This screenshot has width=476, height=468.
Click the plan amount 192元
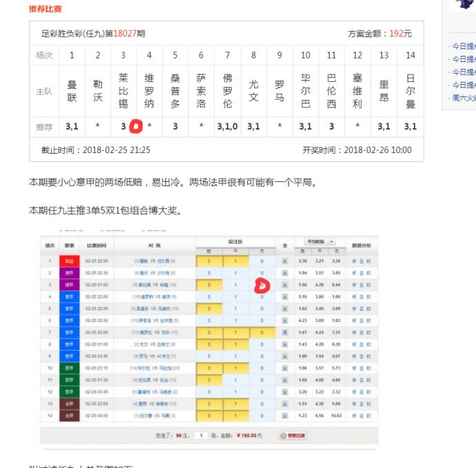pyautogui.click(x=400, y=33)
